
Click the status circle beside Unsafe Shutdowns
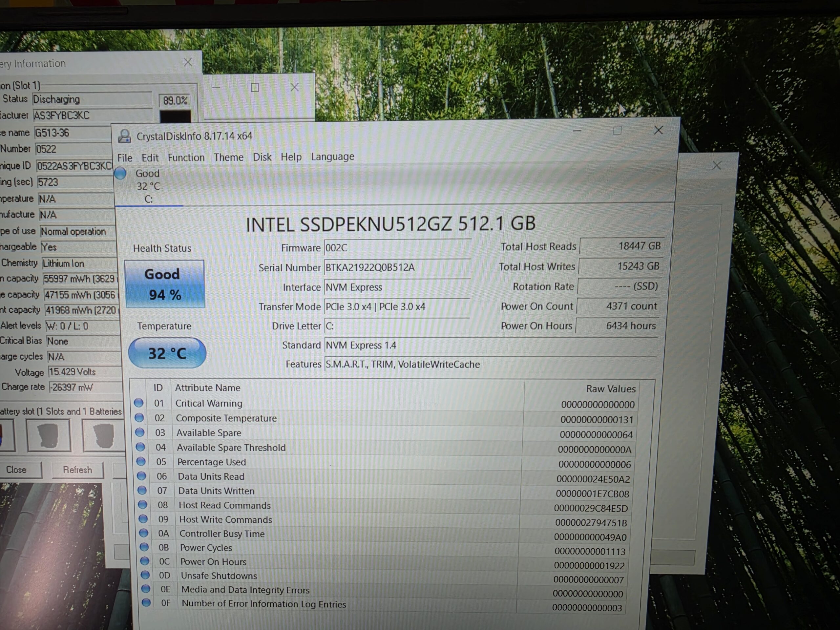pos(145,575)
